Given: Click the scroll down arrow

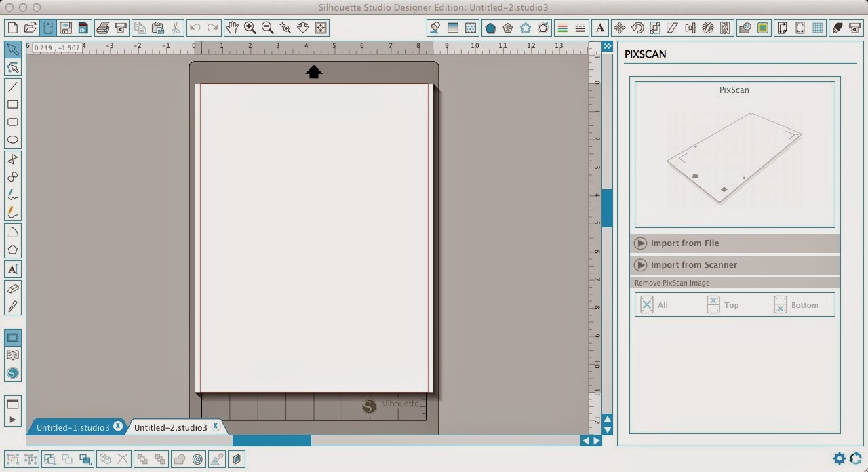Looking at the screenshot, I should pyautogui.click(x=608, y=430).
